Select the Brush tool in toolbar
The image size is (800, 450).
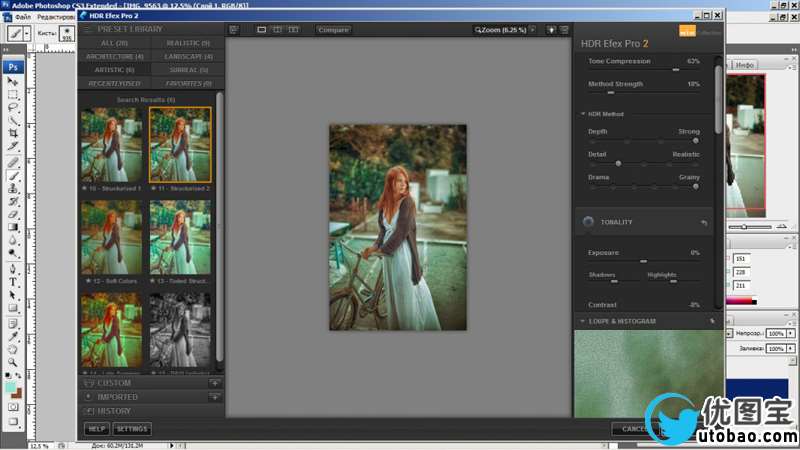13,176
